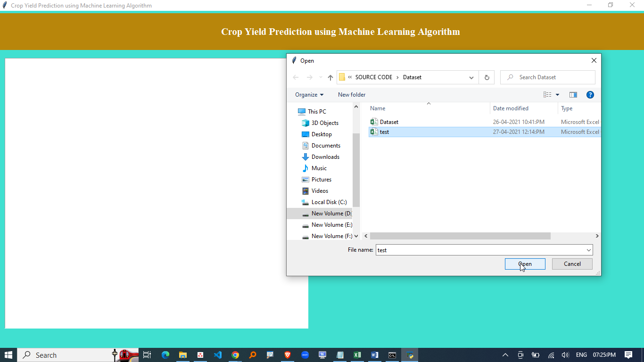The image size is (644, 362).
Task: Open the File name dropdown arrow
Action: [588, 250]
